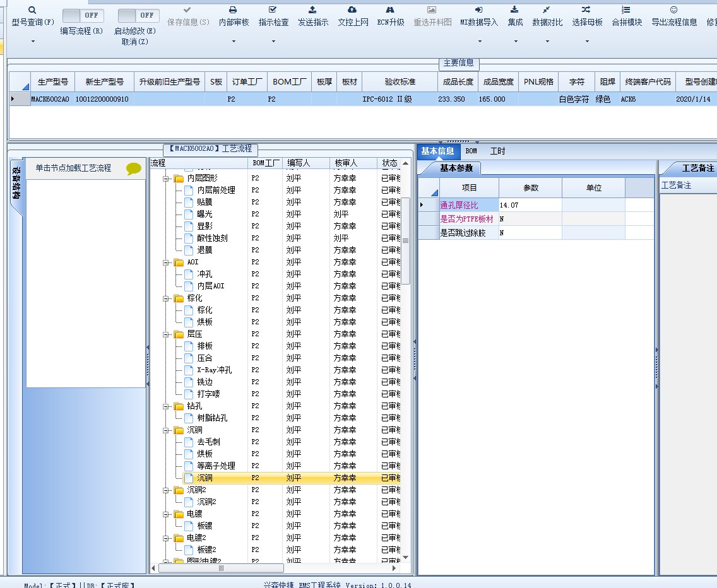
Task: Click the 验收标准 column header
Action: (x=400, y=82)
